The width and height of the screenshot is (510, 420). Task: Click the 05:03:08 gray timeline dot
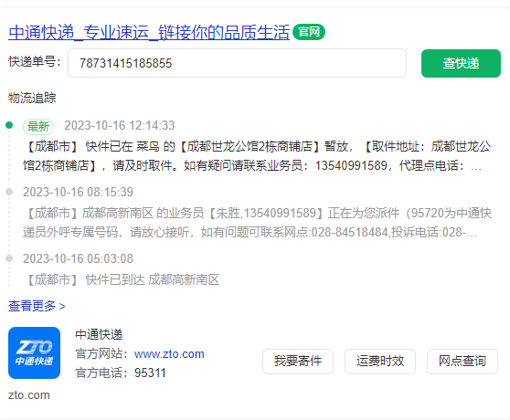pyautogui.click(x=9, y=258)
